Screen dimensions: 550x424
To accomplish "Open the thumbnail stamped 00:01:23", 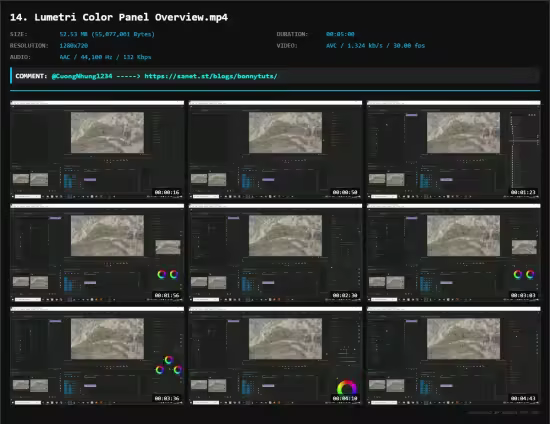I will click(x=454, y=150).
